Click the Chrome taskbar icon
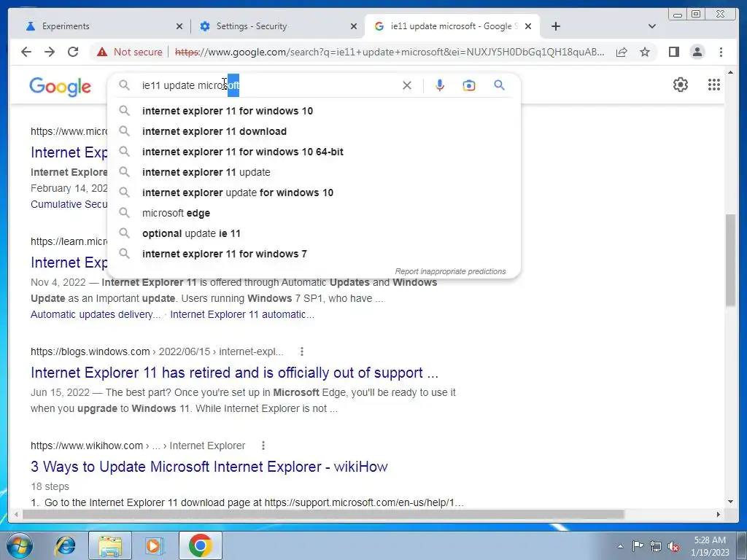747x560 pixels. [x=200, y=545]
